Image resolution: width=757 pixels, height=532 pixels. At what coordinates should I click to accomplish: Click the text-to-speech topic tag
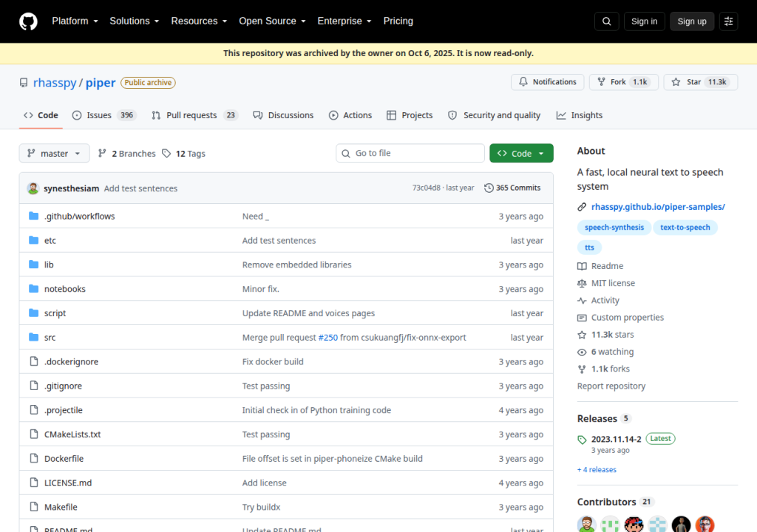685,228
